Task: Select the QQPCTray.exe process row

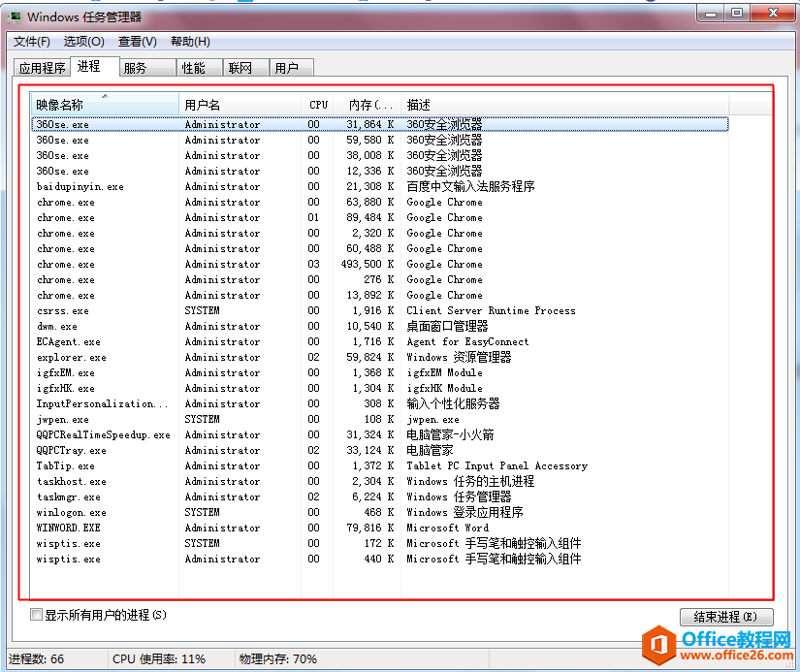Action: tap(74, 450)
